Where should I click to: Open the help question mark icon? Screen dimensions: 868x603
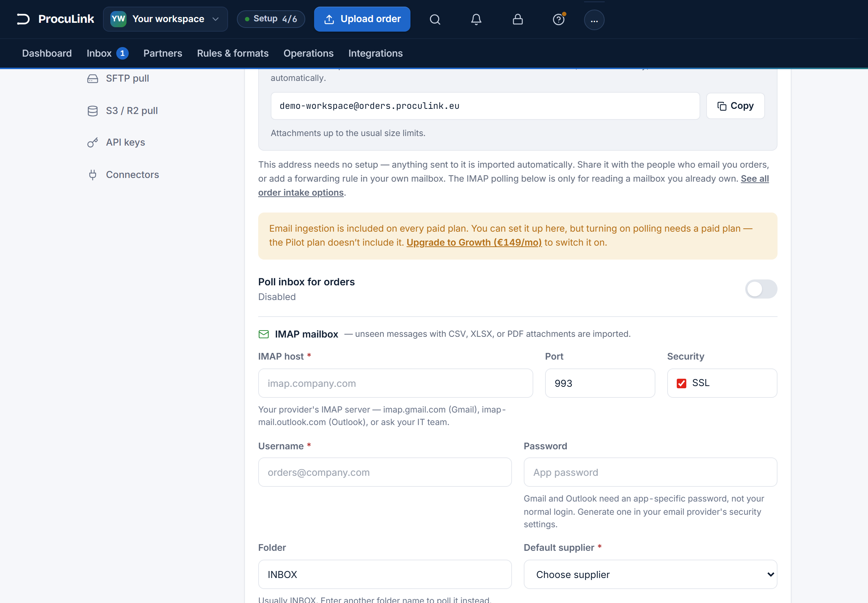(559, 19)
